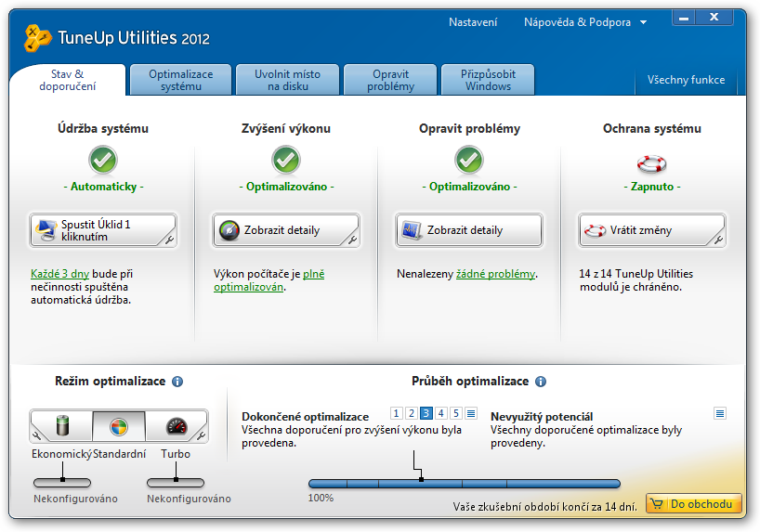Select optimization step 2
The height and width of the screenshot is (532, 760).
coord(411,413)
